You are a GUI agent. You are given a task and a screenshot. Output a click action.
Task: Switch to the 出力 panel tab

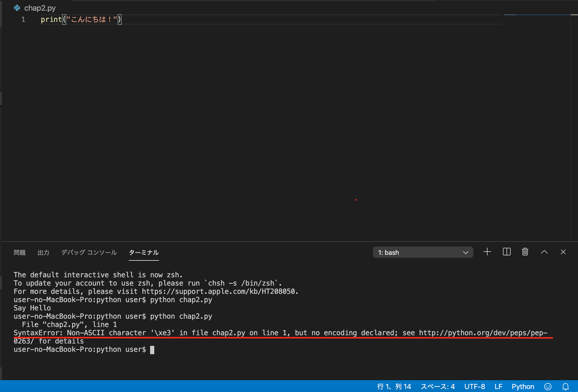coord(43,252)
